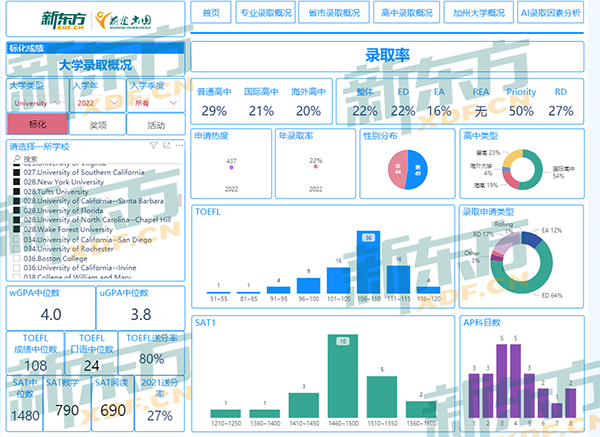Image resolution: width=600 pixels, height=437 pixels.
Task: Go to 首页 tab
Action: coord(211,13)
